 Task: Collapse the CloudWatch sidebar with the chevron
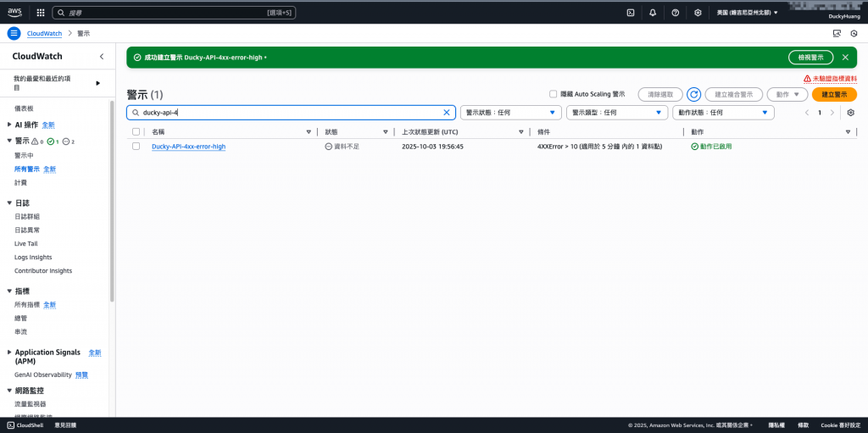tap(102, 57)
